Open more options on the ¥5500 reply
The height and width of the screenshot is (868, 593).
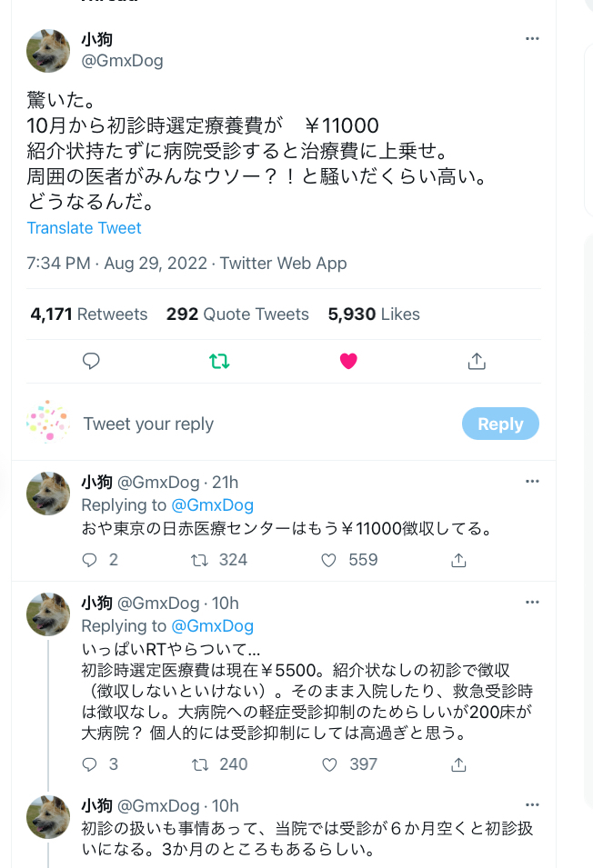[532, 602]
